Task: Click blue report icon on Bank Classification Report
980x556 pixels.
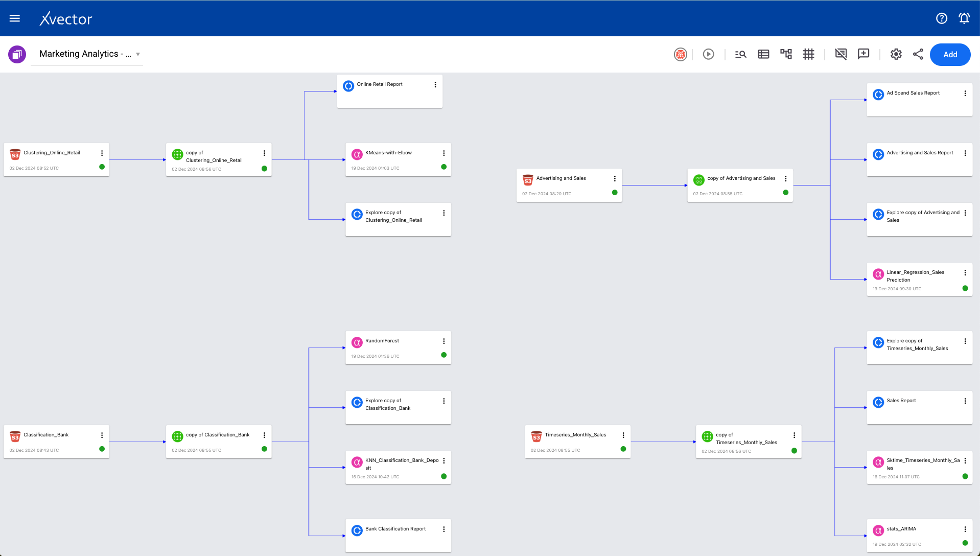Action: tap(357, 530)
